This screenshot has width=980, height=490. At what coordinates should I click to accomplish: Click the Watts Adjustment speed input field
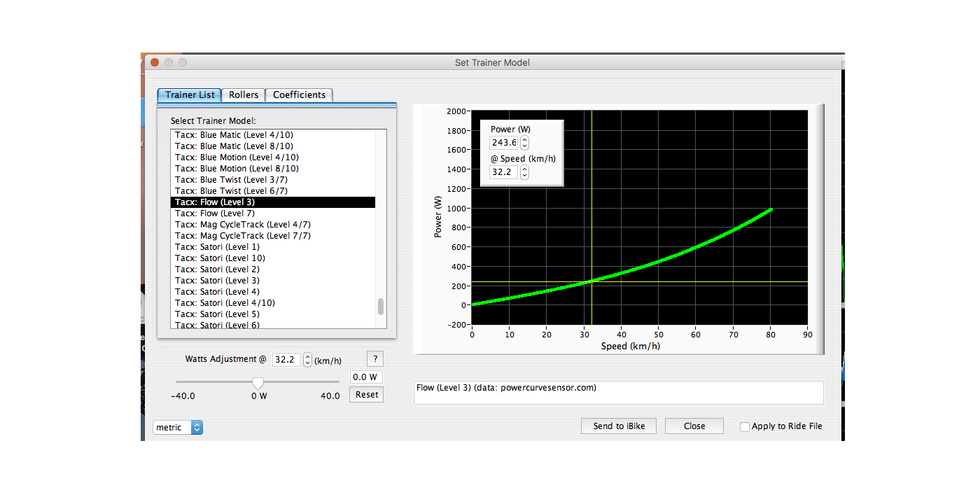pos(287,360)
